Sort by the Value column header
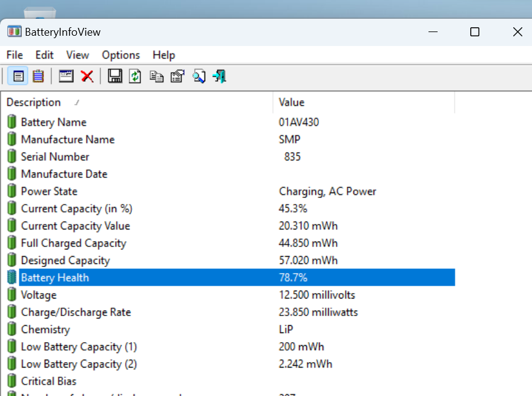The width and height of the screenshot is (532, 396). pos(364,102)
